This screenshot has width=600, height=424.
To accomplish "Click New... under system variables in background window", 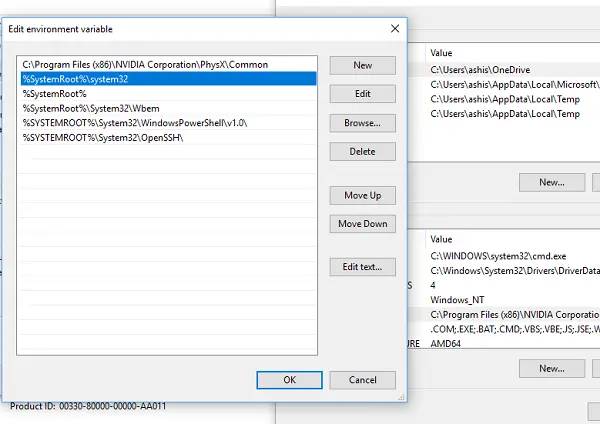I will point(552,369).
